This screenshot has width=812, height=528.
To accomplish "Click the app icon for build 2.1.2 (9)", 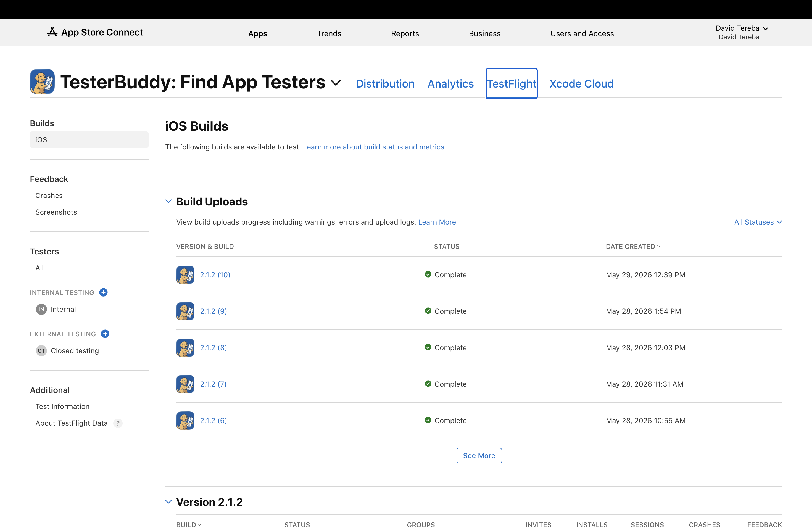I will point(185,311).
